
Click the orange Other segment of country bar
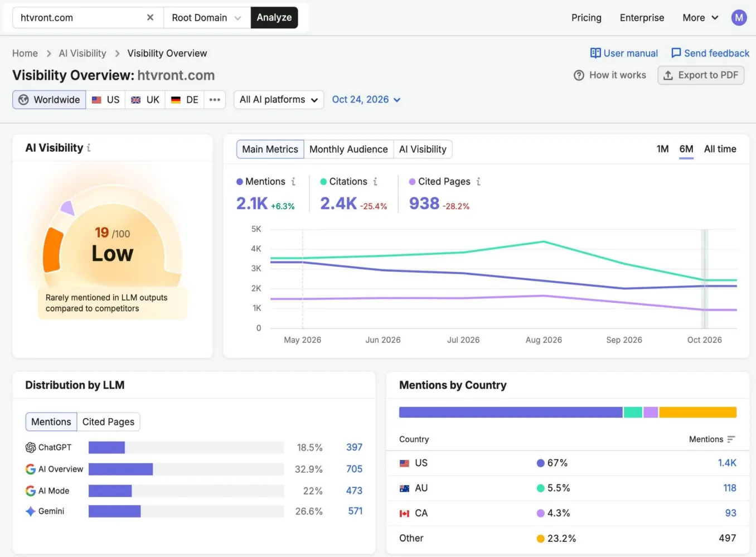[x=697, y=413]
